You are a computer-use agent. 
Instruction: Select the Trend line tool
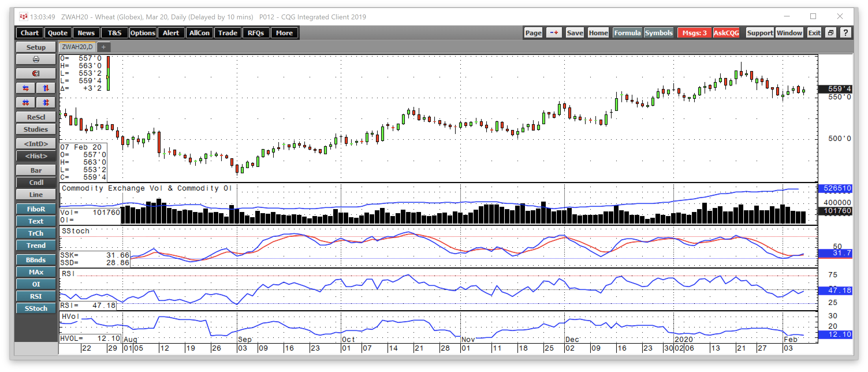tap(36, 245)
